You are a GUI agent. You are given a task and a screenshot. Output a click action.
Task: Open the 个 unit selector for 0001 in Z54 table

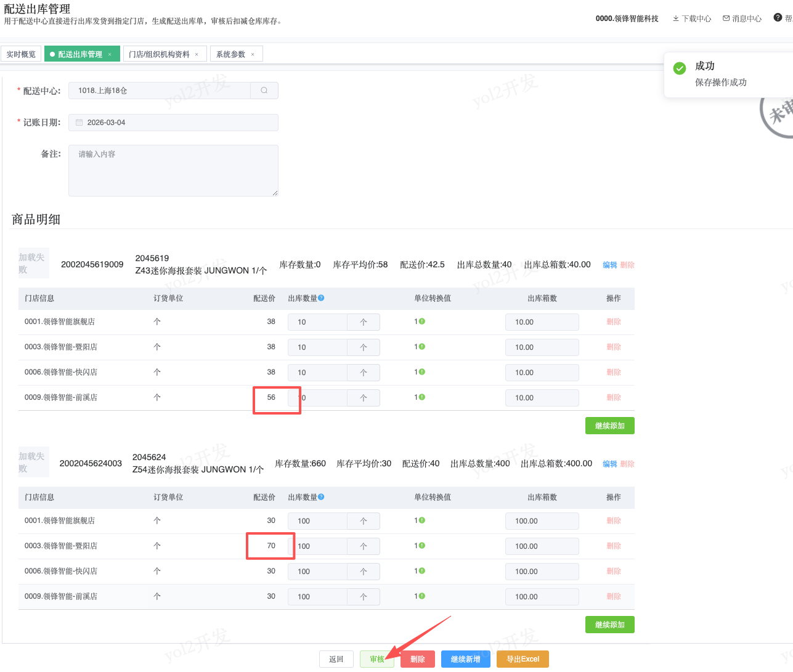364,521
